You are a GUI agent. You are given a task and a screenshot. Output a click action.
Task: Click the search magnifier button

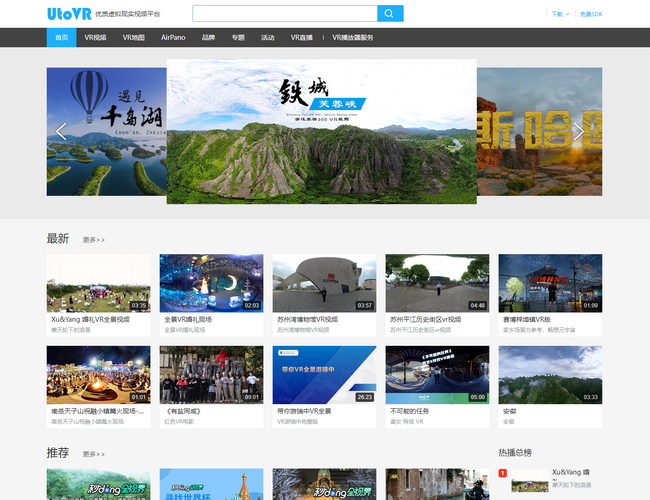tap(390, 13)
